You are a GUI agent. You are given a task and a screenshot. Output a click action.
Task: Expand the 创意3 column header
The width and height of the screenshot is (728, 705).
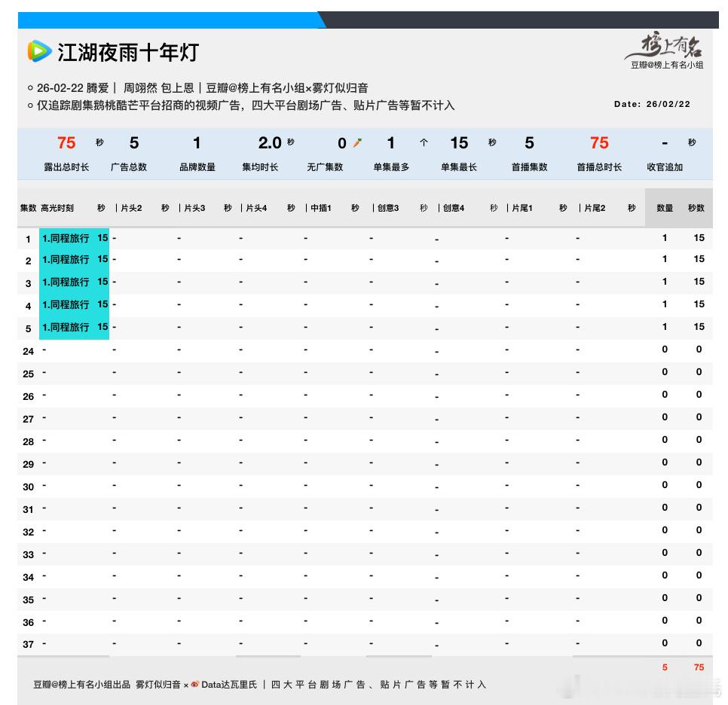click(x=387, y=208)
